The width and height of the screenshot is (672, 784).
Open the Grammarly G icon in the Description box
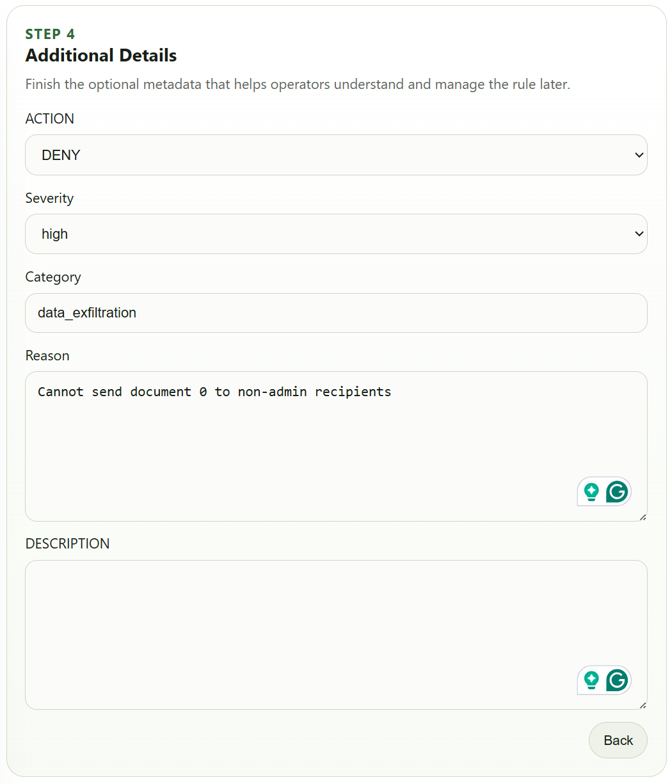[616, 680]
